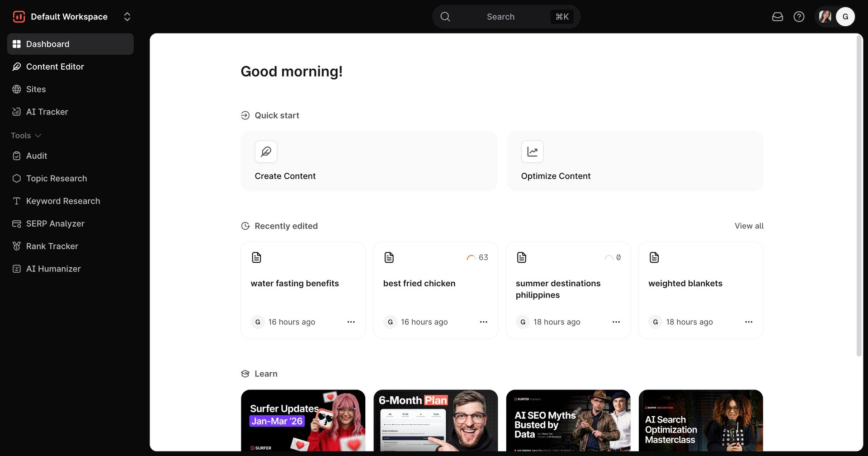Open Keyword Research tool
868x456 pixels.
(63, 201)
